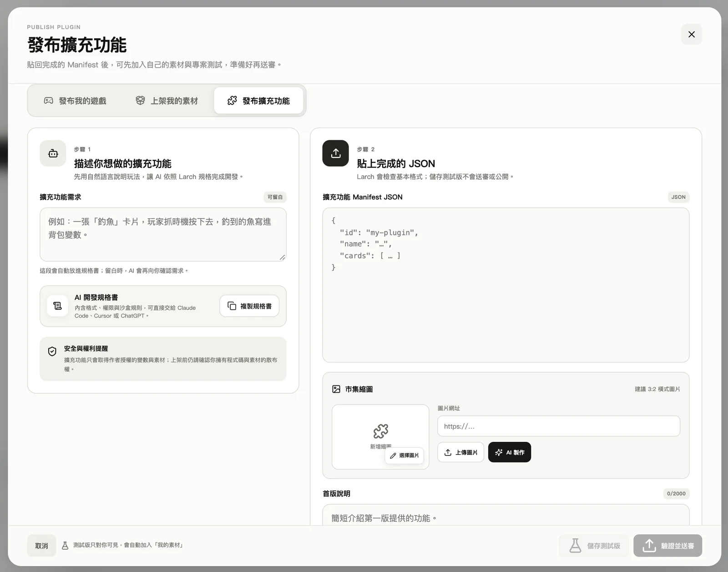Click the pencil icon in 選擇圖片

[x=393, y=456]
